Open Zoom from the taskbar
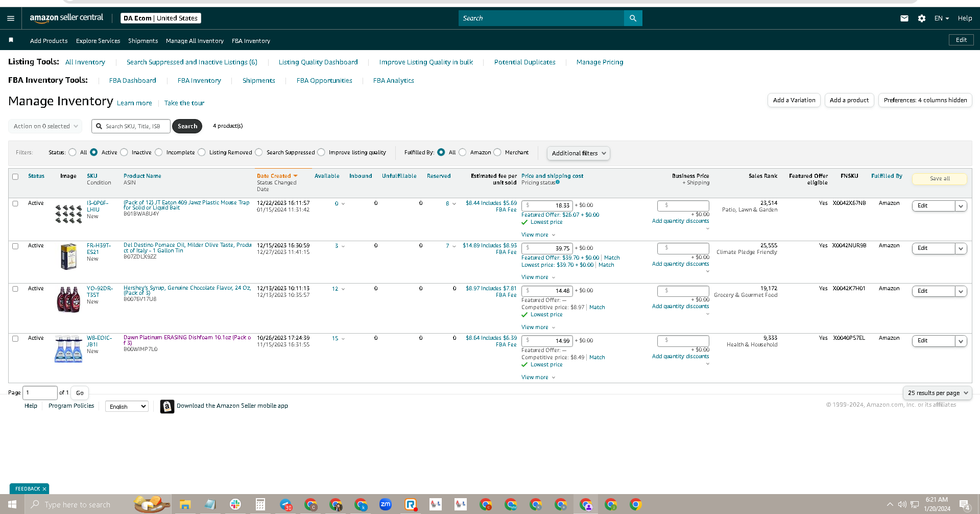The width and height of the screenshot is (980, 514). pyautogui.click(x=386, y=505)
